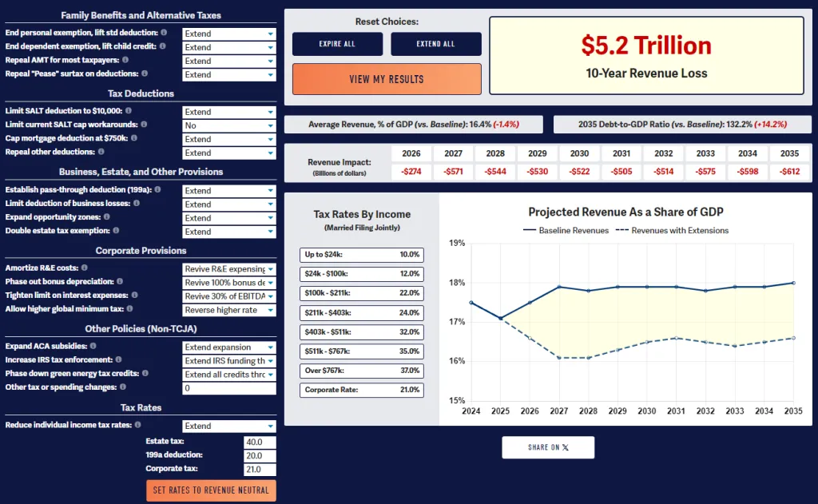The image size is (818, 504).
Task: Click info icon for Allow higher global minimum tax
Action: click(x=130, y=308)
